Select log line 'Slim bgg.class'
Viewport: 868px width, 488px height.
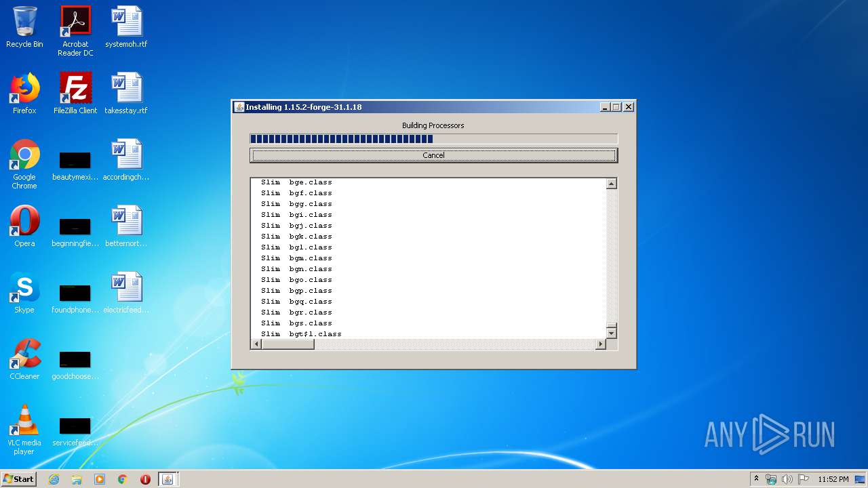click(x=296, y=204)
